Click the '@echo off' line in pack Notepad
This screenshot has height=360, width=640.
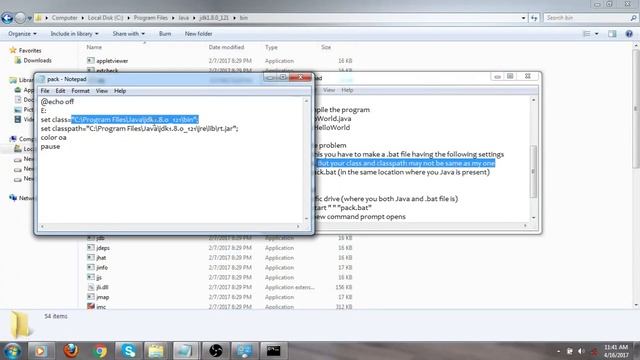pos(57,102)
